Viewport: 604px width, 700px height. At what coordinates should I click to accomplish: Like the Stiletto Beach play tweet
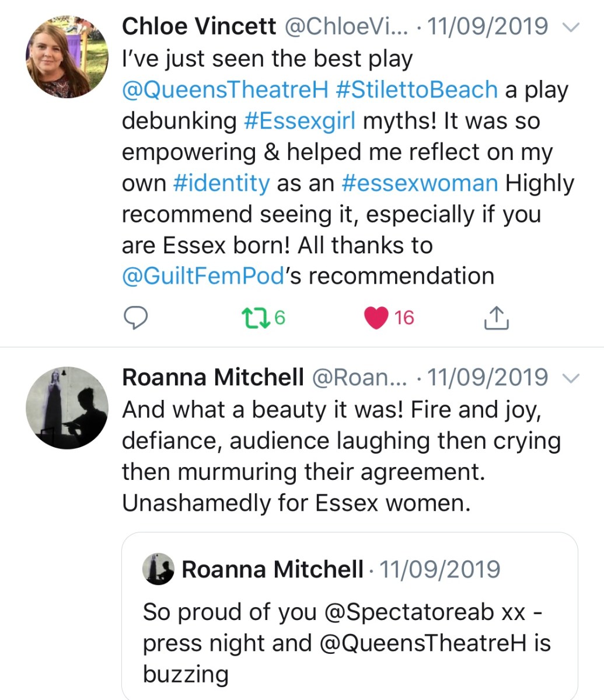point(376,318)
